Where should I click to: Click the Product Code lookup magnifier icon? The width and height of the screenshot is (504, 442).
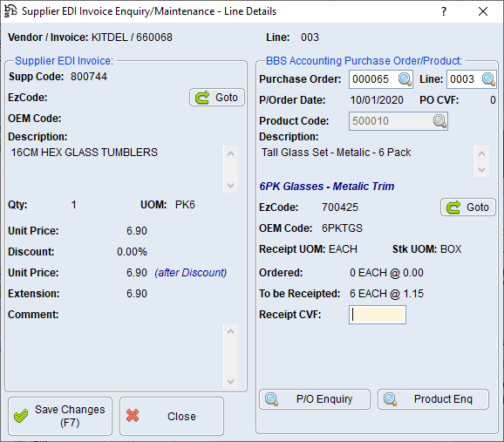tap(439, 121)
